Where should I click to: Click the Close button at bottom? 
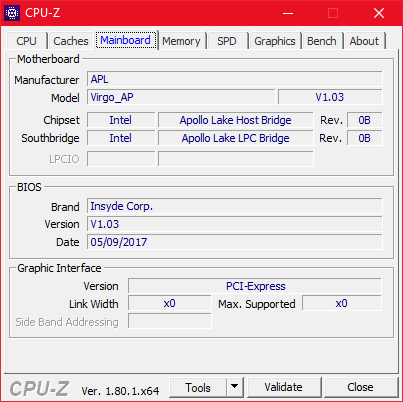coord(360,387)
